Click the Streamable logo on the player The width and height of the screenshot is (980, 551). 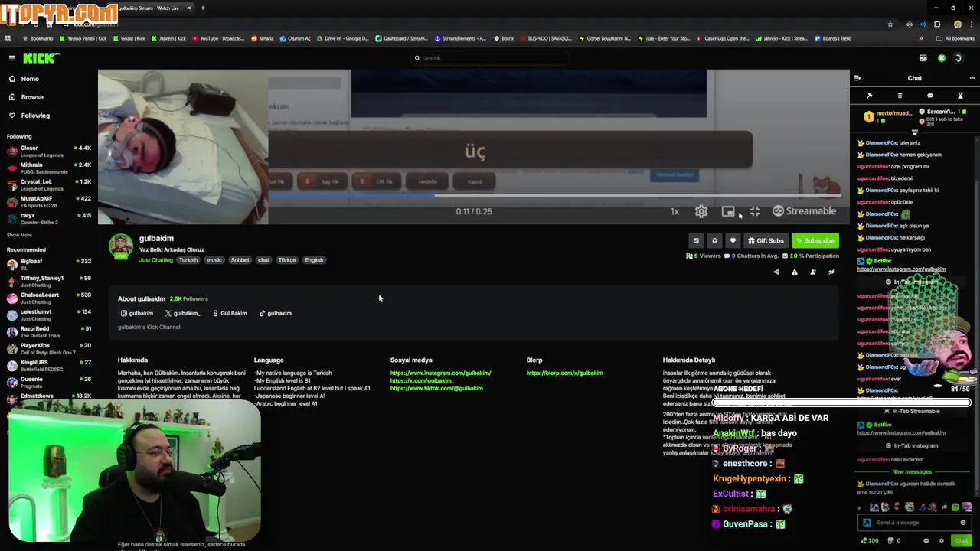805,211
